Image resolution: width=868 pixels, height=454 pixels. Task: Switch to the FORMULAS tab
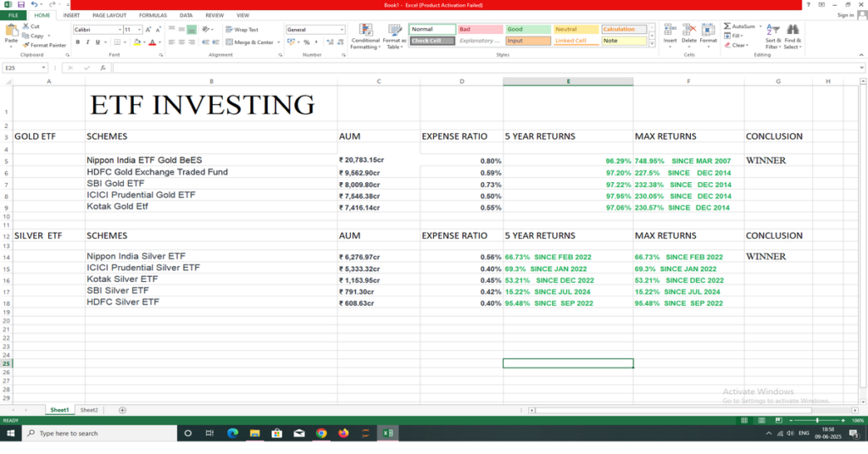153,15
